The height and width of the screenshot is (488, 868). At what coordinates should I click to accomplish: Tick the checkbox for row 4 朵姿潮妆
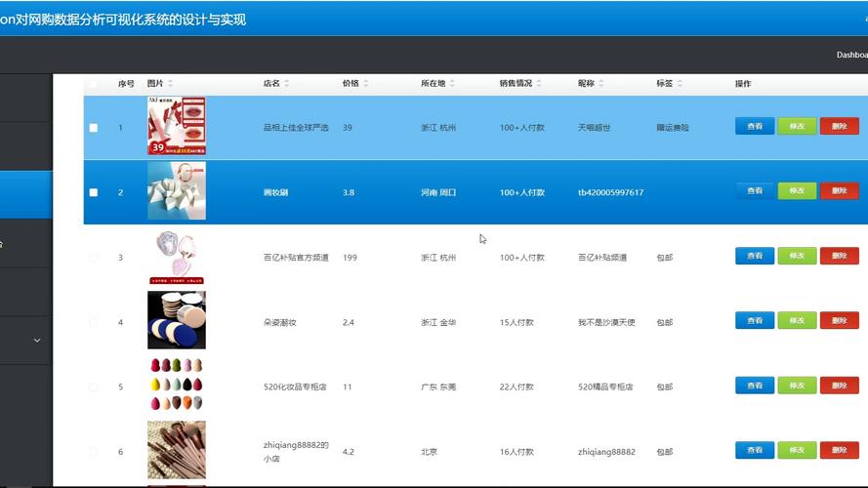tap(94, 322)
